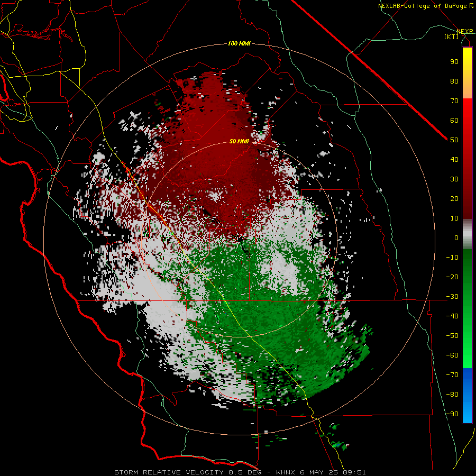
Task: Click the 6 MAY 25 date text
Action: (319, 472)
